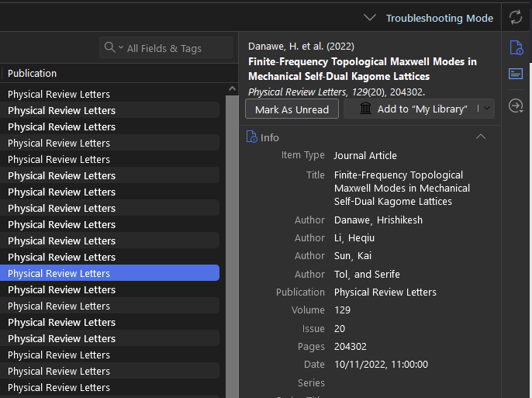The width and height of the screenshot is (532, 398).
Task: Click author Tol, and Serife
Action: (367, 274)
